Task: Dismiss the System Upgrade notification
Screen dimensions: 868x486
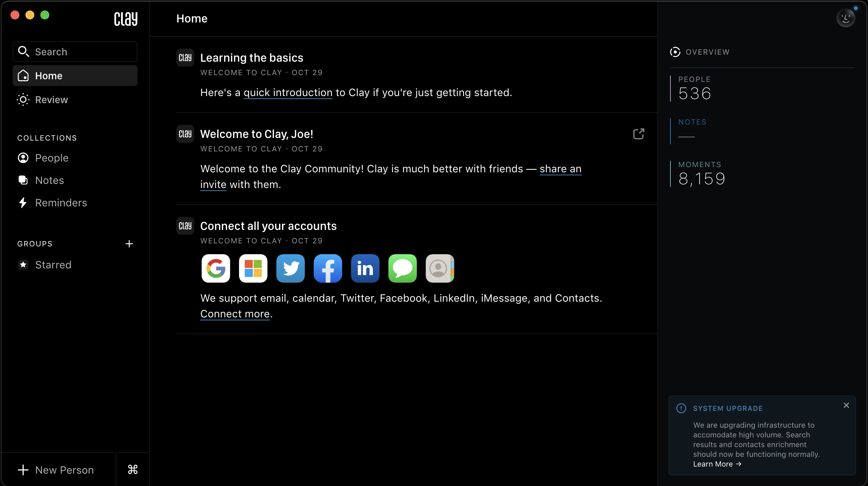Action: pyautogui.click(x=846, y=405)
